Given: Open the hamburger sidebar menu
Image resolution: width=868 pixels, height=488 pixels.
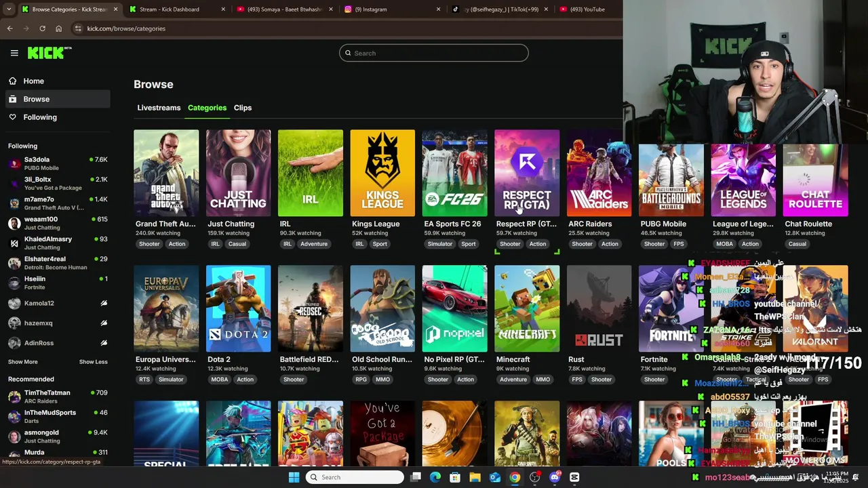Looking at the screenshot, I should pyautogui.click(x=14, y=53).
